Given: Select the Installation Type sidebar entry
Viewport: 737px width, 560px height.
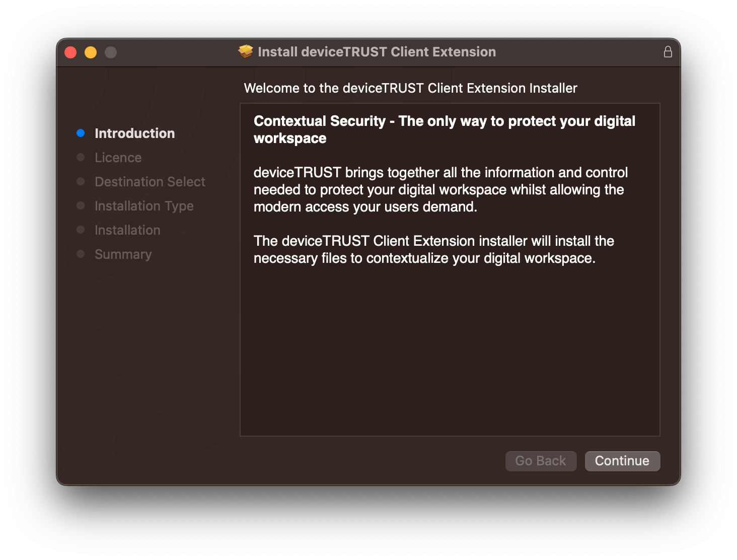Looking at the screenshot, I should click(x=143, y=205).
